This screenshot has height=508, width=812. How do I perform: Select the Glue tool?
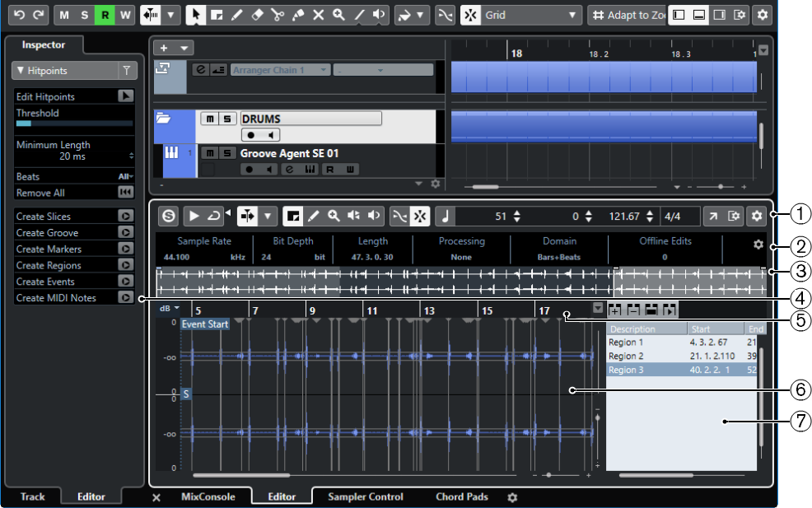tap(298, 15)
